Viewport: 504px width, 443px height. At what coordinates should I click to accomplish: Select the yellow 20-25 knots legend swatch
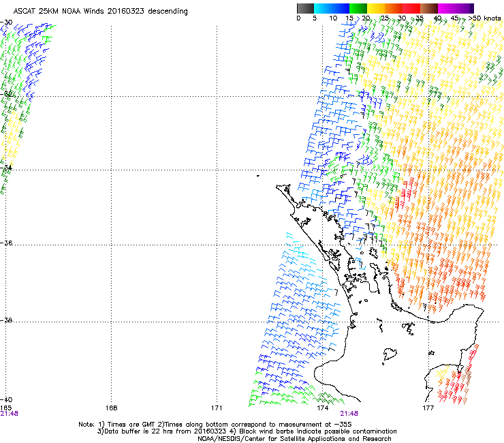[376, 8]
